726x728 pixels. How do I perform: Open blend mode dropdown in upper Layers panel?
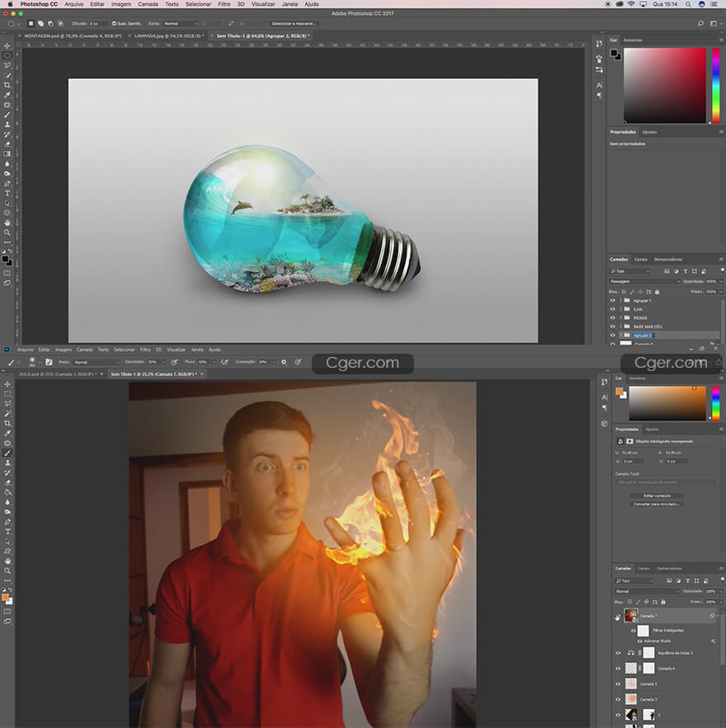pos(644,281)
